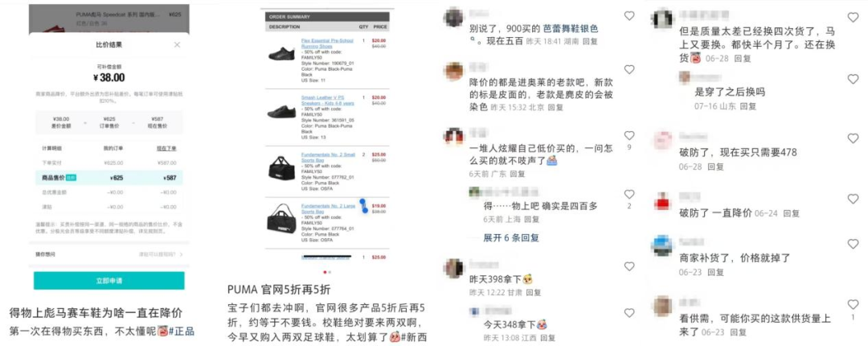Screen dimensions: 868x346
Task: Select the Fundamentals No. 2 Small Sports Bag thumbnail
Action: point(282,167)
